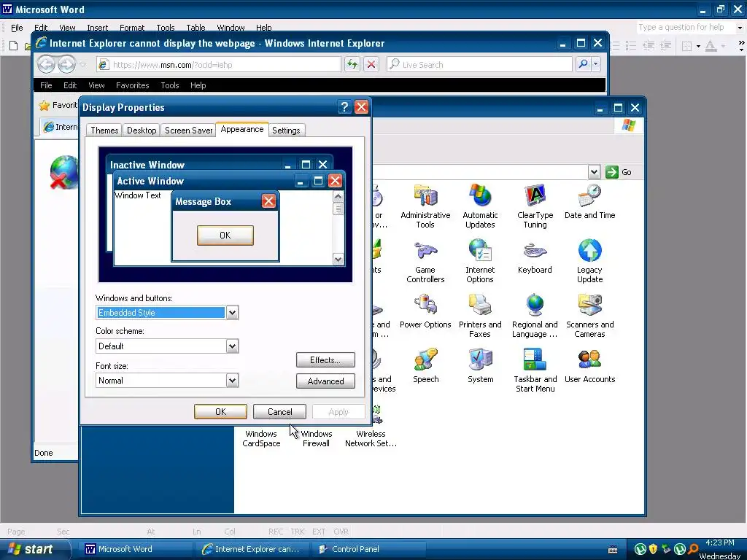The width and height of the screenshot is (747, 560).
Task: Open Automatic Updates icon
Action: point(480,206)
